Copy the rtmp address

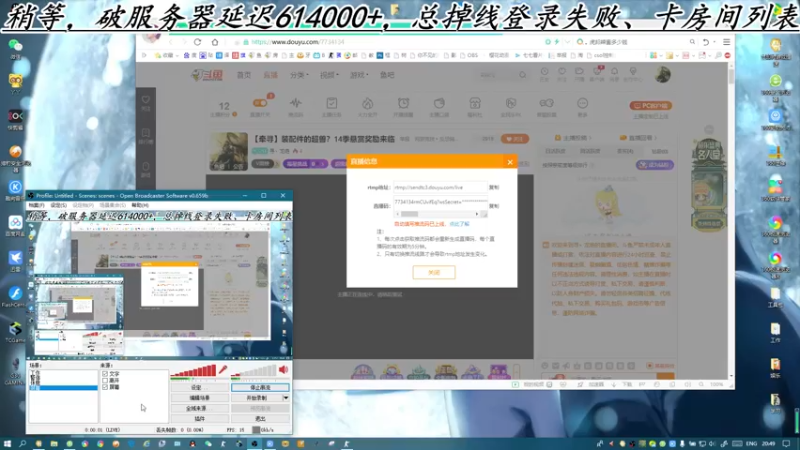pyautogui.click(x=494, y=187)
